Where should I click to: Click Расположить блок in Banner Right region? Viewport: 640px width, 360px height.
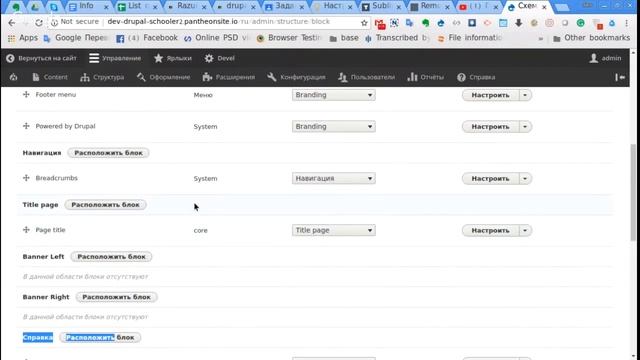tap(116, 297)
